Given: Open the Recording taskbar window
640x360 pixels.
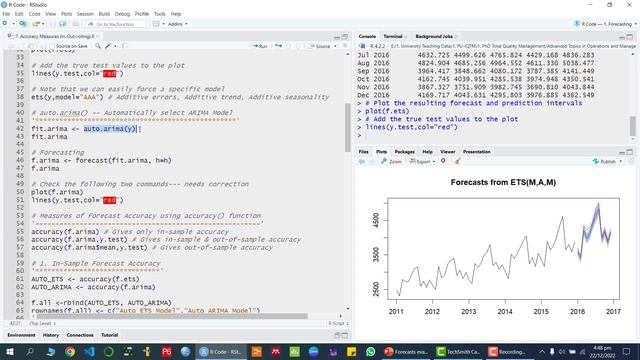Looking at the screenshot, I should coord(509,351).
